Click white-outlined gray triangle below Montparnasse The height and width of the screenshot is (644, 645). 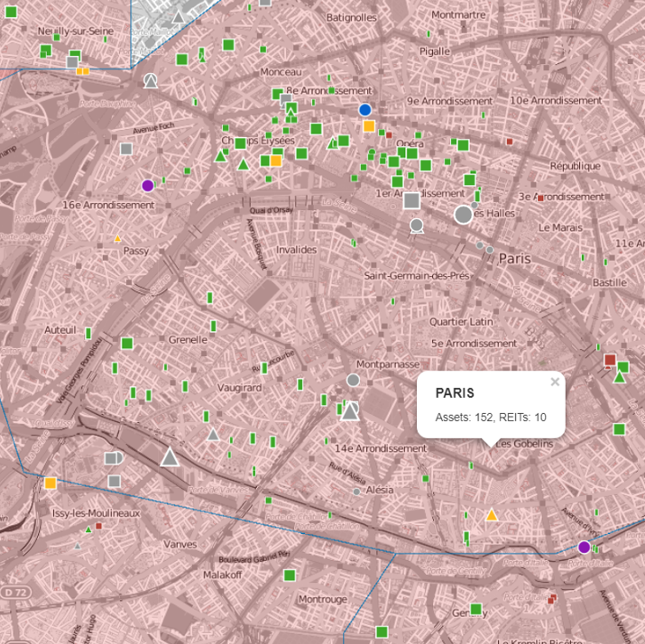point(350,411)
